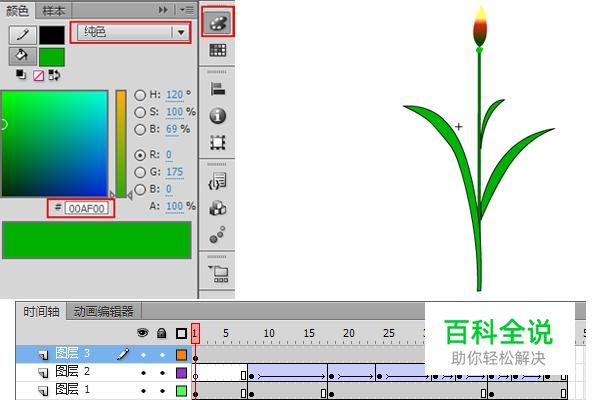Swap stroke and fill colors icon
The width and height of the screenshot is (600, 400).
(x=54, y=75)
